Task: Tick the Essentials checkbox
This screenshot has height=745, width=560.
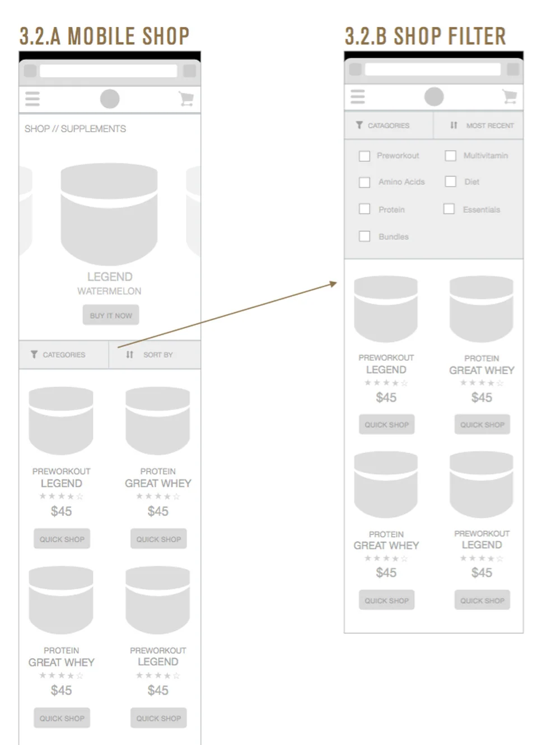Action: pos(449,209)
